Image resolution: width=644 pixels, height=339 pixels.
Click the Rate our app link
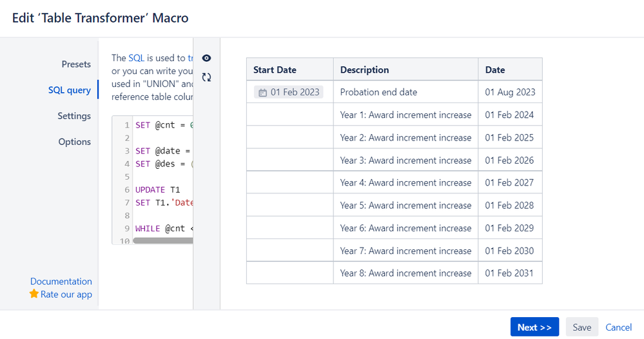point(66,295)
